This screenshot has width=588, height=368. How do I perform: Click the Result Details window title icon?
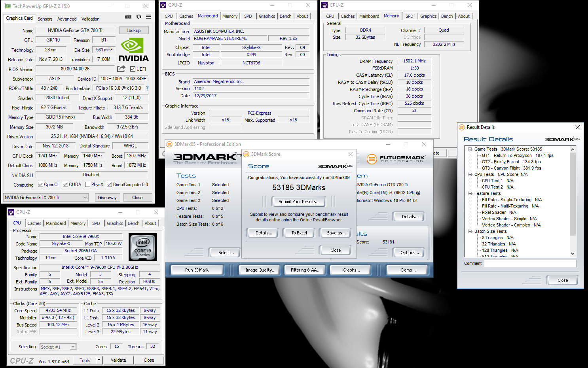[x=461, y=127]
